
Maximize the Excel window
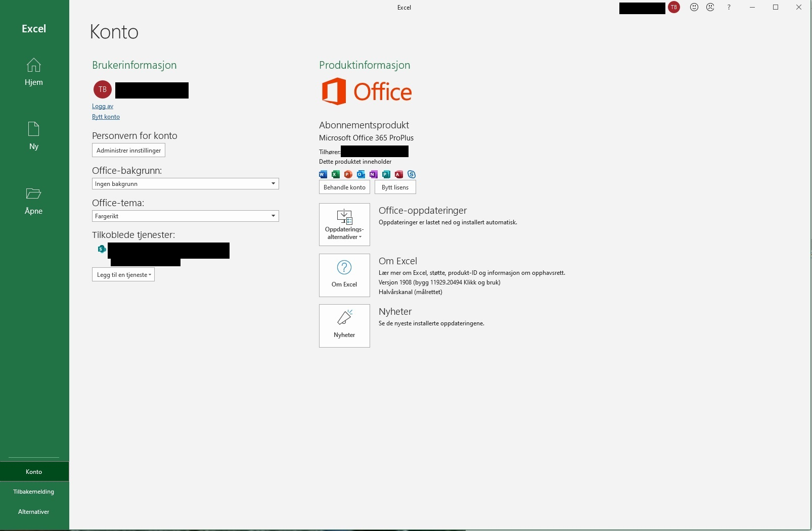tap(776, 7)
